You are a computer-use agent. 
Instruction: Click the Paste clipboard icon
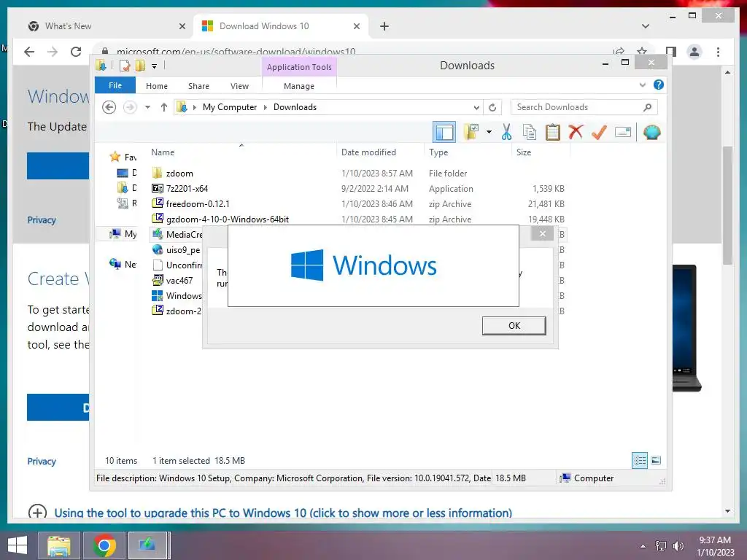553,132
